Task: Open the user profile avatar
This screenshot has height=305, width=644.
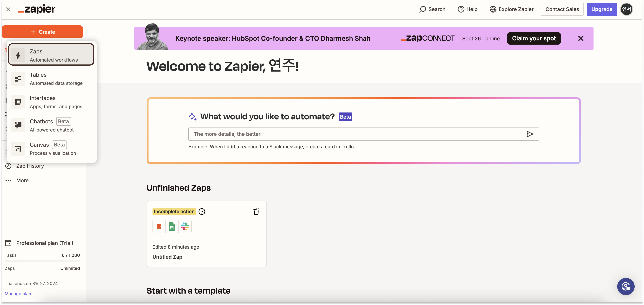Action: (626, 9)
